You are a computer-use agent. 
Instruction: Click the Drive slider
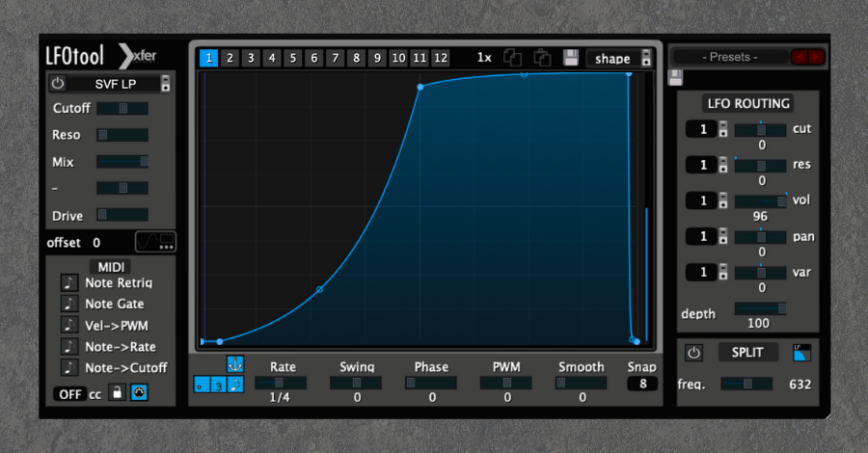click(122, 215)
